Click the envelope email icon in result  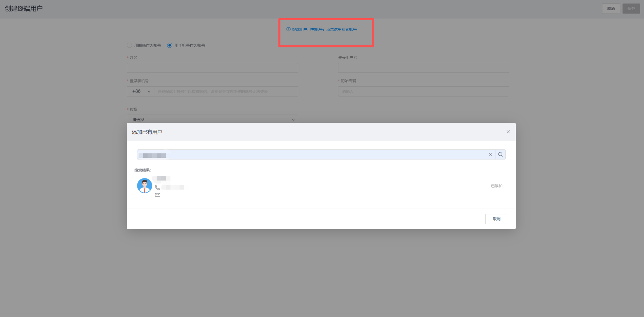click(158, 195)
